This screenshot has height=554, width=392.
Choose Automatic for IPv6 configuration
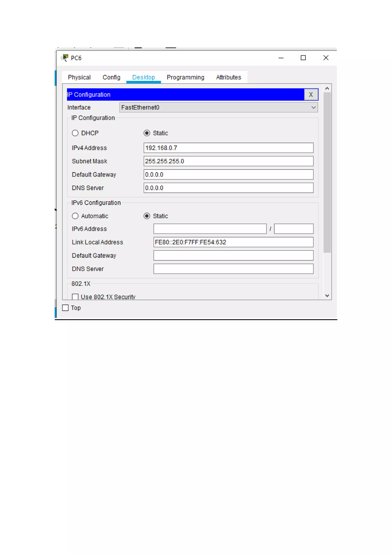click(75, 216)
